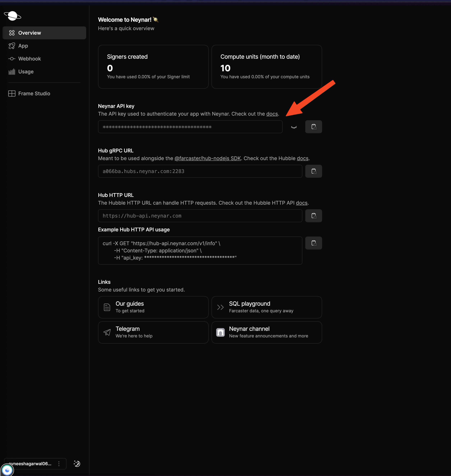Open the Telegram help card
451x476 pixels.
(153, 332)
